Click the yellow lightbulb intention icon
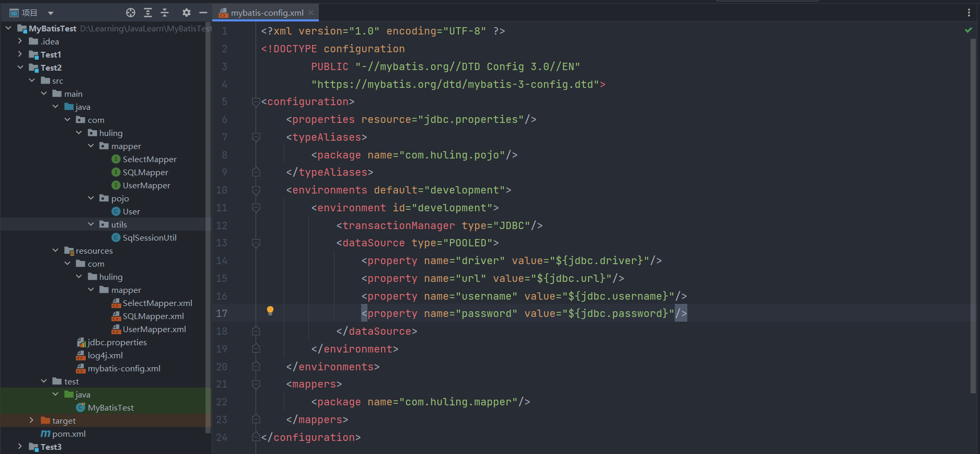This screenshot has width=980, height=454. coord(270,311)
